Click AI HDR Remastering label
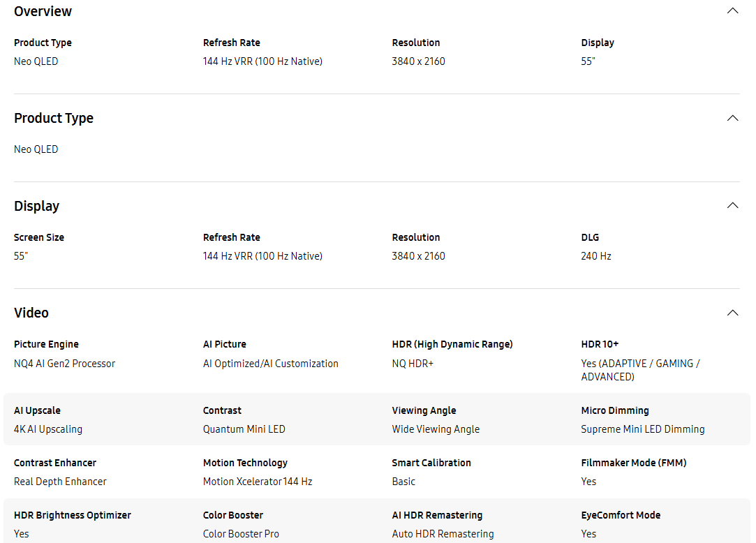Screen dimensions: 756x543 pos(437,515)
